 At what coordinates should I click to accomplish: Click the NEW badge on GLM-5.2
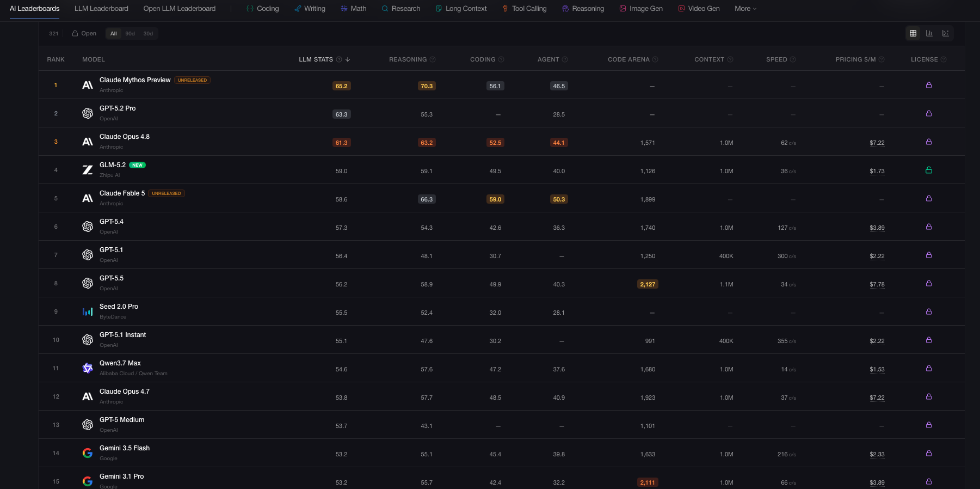(x=138, y=165)
